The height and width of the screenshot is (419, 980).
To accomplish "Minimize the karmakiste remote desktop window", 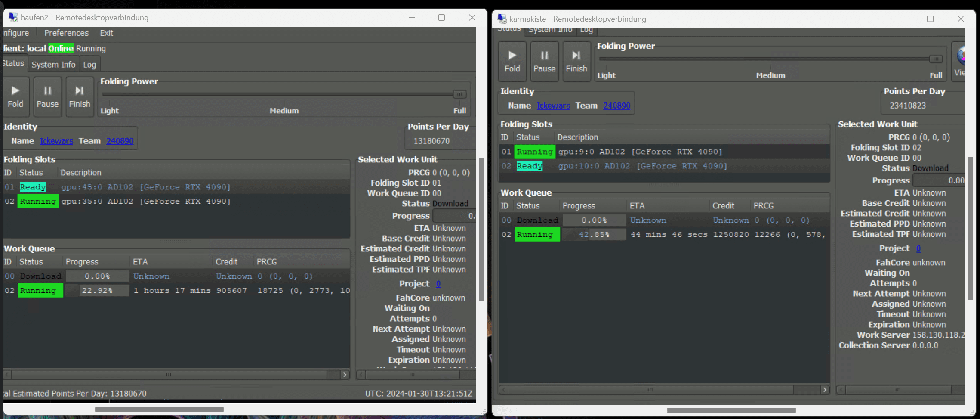I will (900, 19).
